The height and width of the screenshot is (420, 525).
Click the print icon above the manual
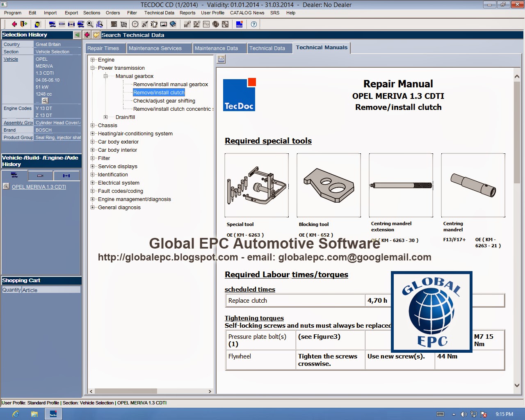221,59
